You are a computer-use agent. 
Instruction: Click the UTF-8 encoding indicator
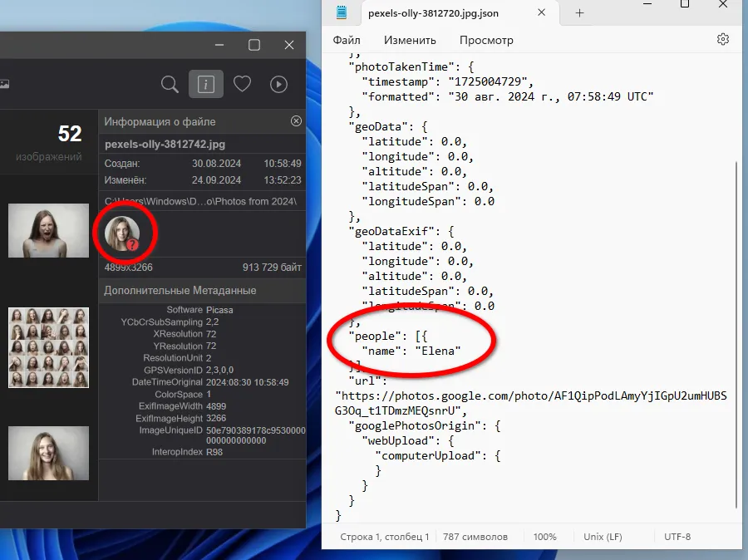tap(677, 537)
